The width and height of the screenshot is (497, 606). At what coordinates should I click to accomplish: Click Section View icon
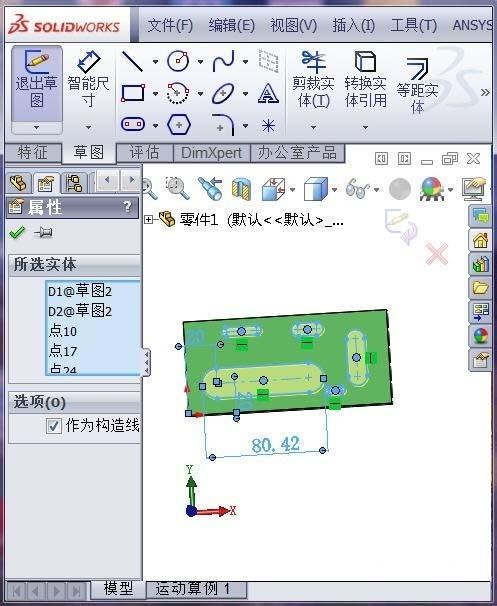[241, 189]
